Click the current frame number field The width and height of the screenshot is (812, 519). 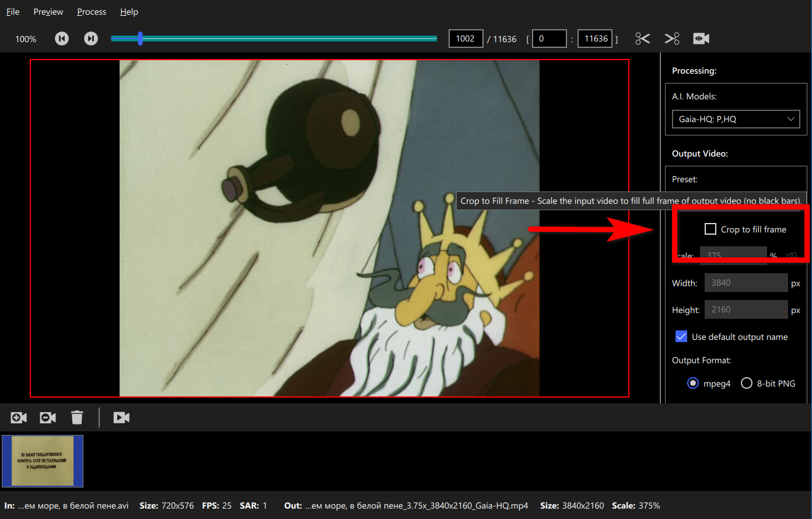466,39
